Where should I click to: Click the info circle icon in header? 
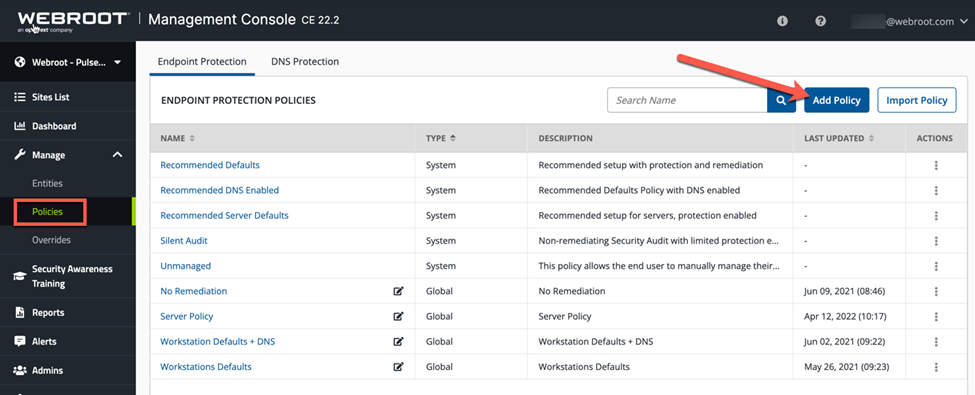point(782,21)
